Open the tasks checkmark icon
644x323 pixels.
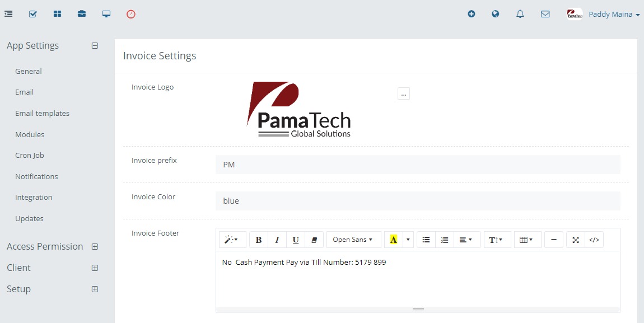[33, 14]
